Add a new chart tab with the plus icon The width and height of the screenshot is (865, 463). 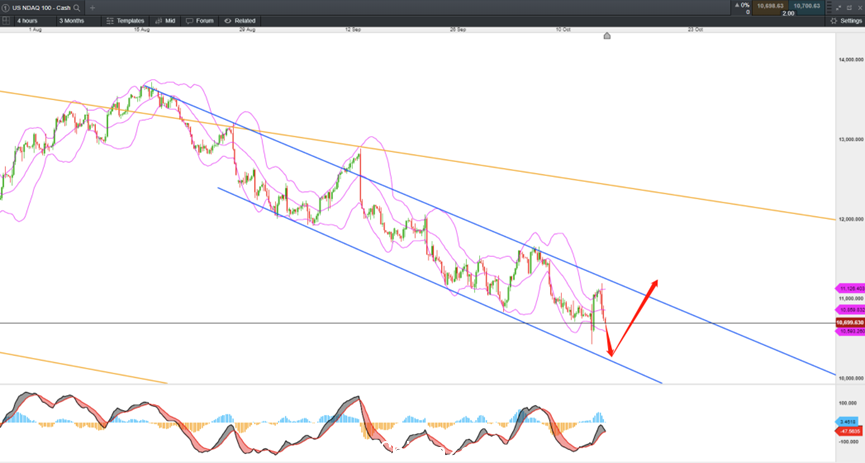[92, 8]
